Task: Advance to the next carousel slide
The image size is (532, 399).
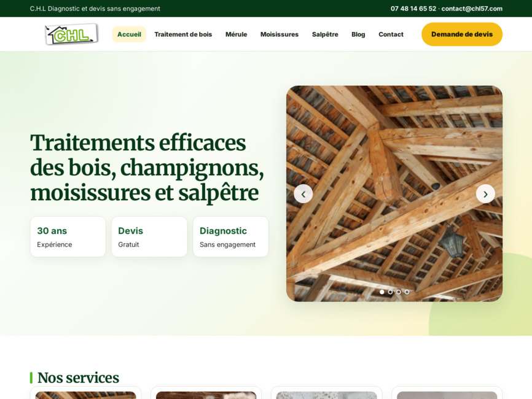Action: pyautogui.click(x=485, y=194)
